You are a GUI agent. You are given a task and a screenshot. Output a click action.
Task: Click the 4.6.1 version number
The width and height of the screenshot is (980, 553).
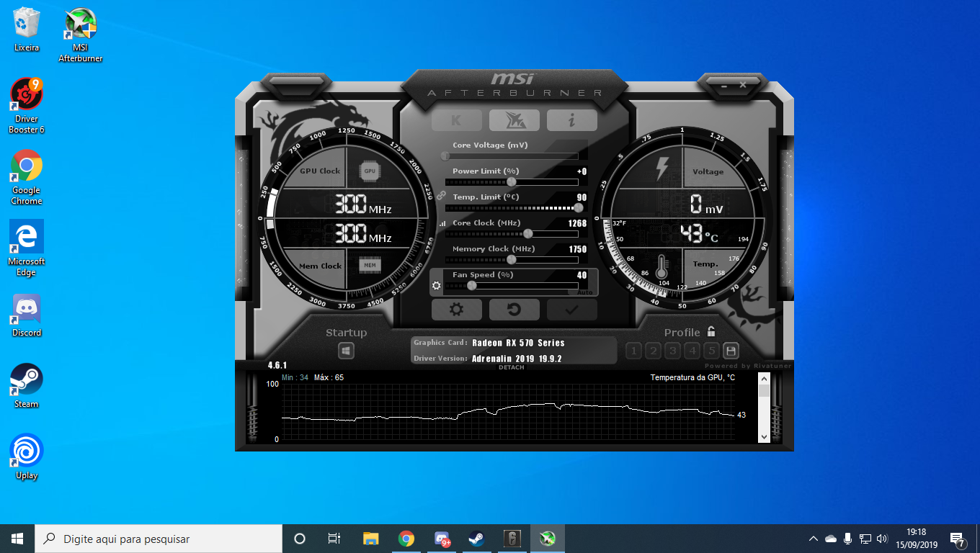[x=277, y=365]
